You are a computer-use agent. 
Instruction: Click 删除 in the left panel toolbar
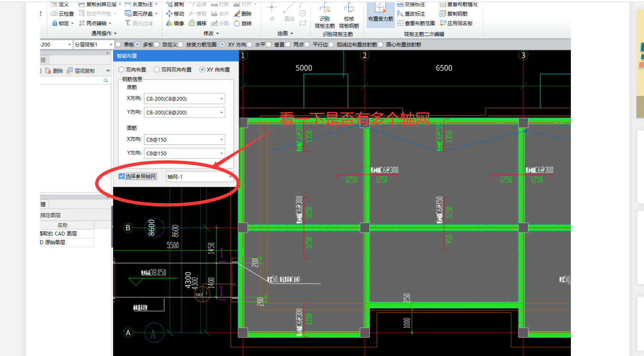pyautogui.click(x=54, y=71)
